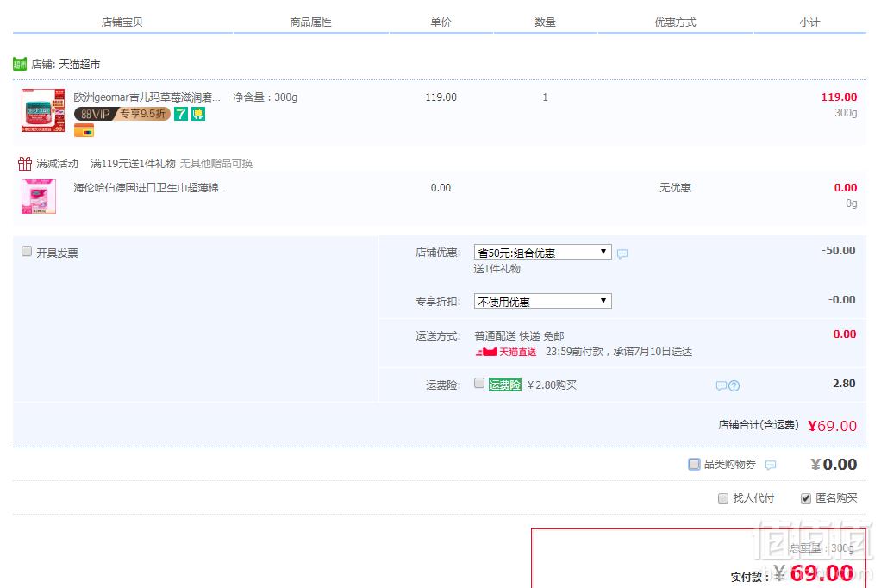Click the ¥0.00 coupon amount
The width and height of the screenshot is (881, 588).
tap(834, 465)
